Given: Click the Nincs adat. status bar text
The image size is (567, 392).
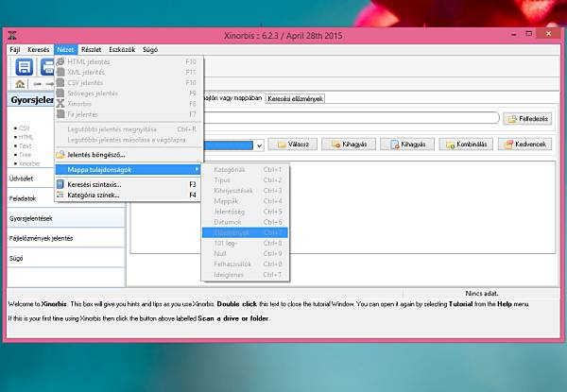Looking at the screenshot, I should [x=481, y=294].
